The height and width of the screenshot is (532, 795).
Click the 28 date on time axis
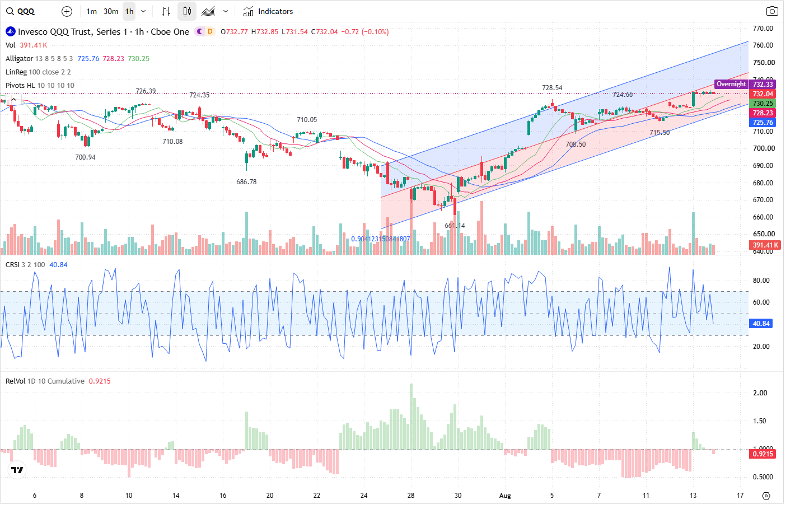411,496
